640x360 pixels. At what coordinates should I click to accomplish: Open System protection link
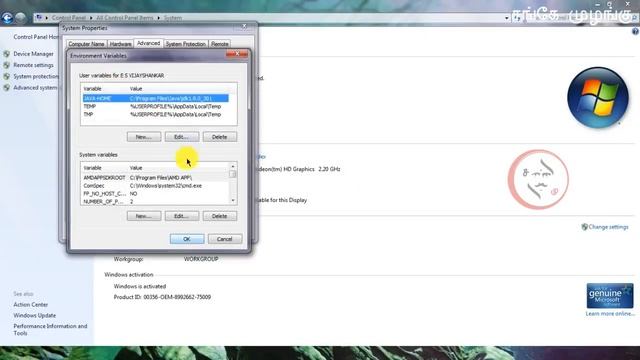(36, 76)
